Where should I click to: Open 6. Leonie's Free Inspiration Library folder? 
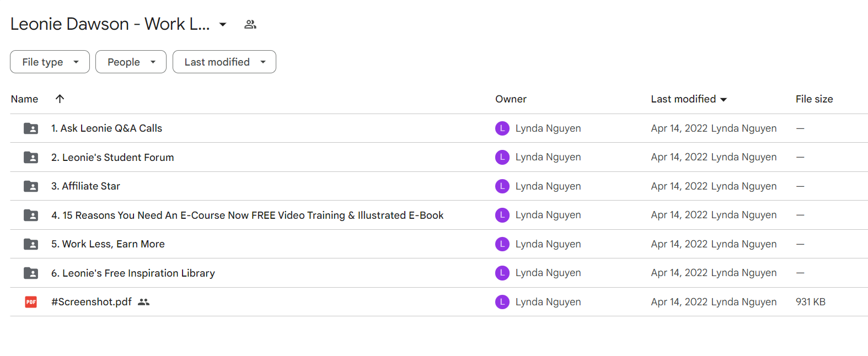(x=133, y=273)
